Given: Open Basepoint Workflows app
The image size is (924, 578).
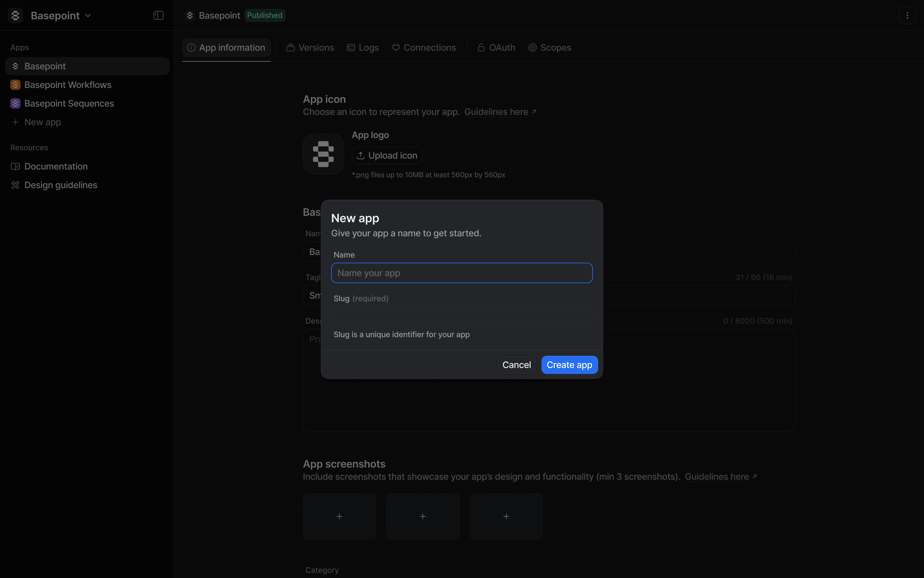Looking at the screenshot, I should click(x=87, y=85).
